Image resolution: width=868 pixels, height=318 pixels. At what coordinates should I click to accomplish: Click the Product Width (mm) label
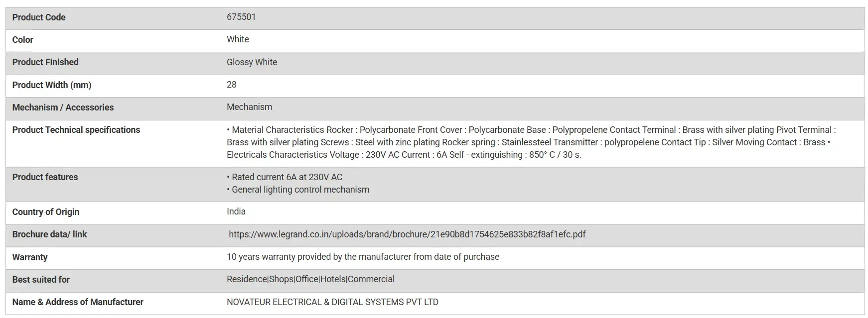[52, 85]
